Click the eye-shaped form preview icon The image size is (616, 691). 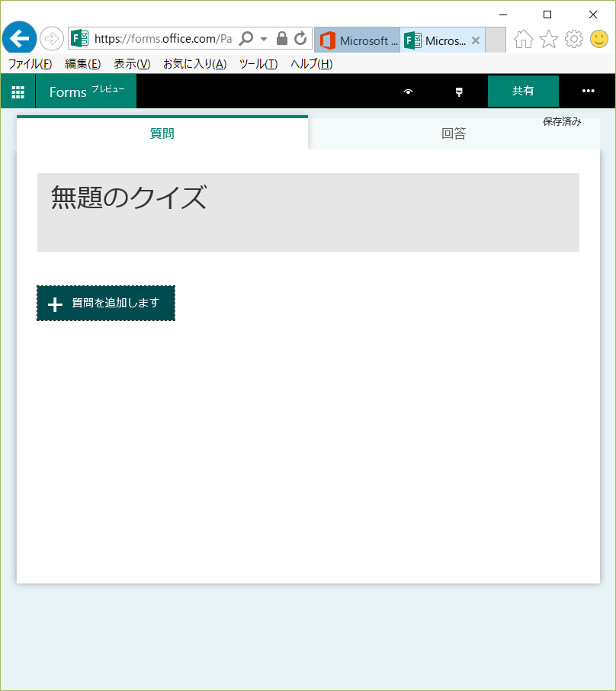[409, 92]
